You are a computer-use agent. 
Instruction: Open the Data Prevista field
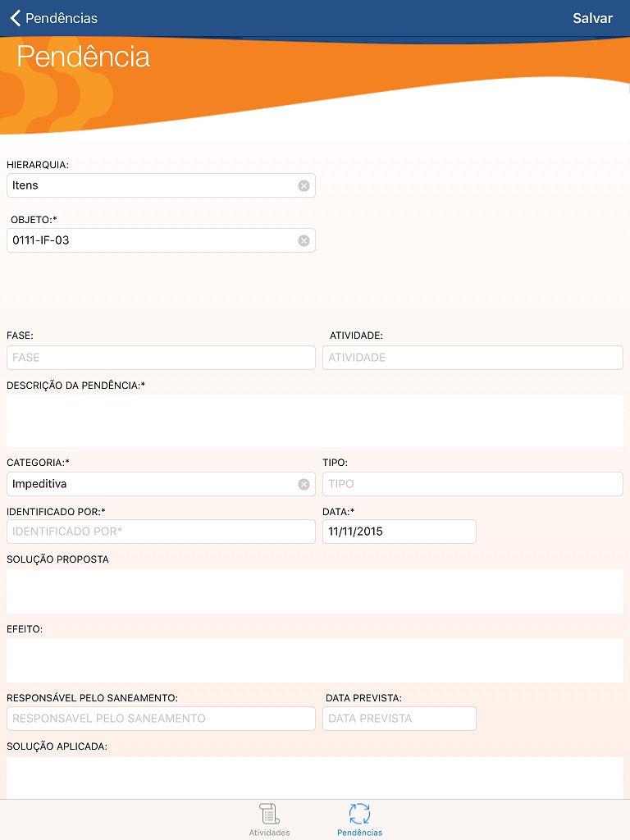(399, 719)
